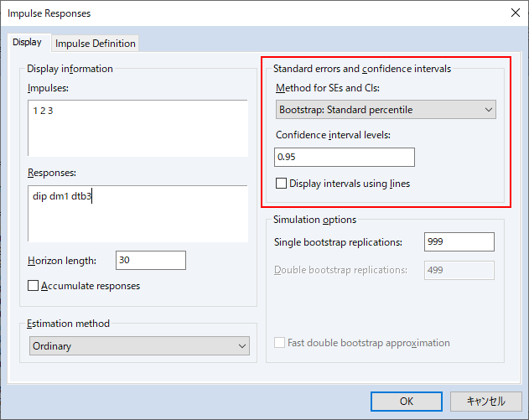Open the Method for SEs and CIs dropdown

[x=386, y=110]
